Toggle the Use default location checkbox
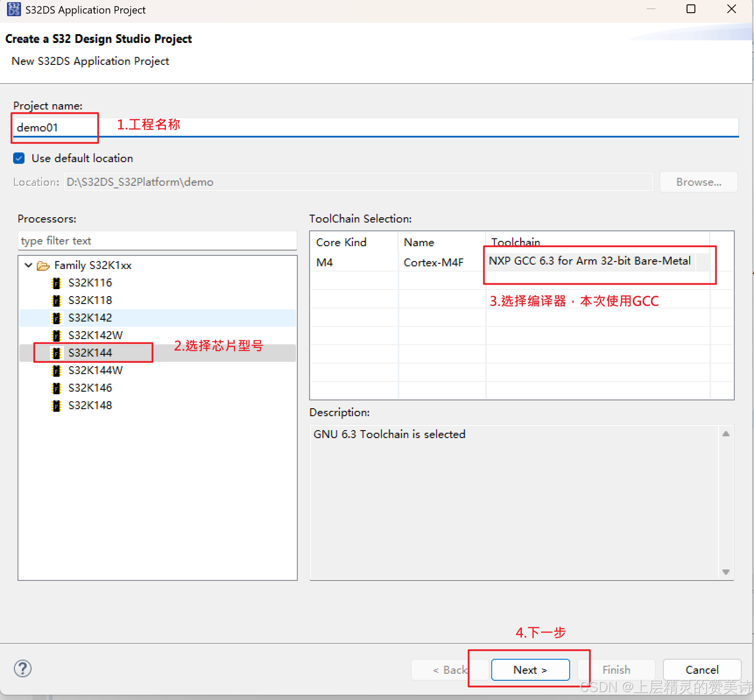This screenshot has height=700, width=754. coord(19,158)
